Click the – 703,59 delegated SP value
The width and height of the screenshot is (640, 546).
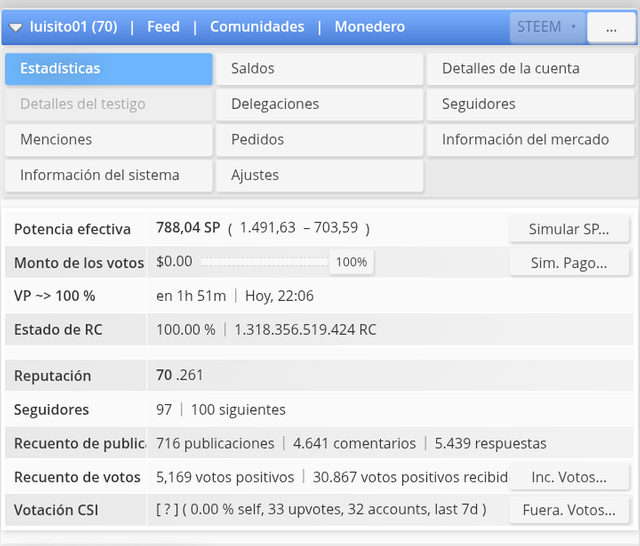tap(331, 227)
